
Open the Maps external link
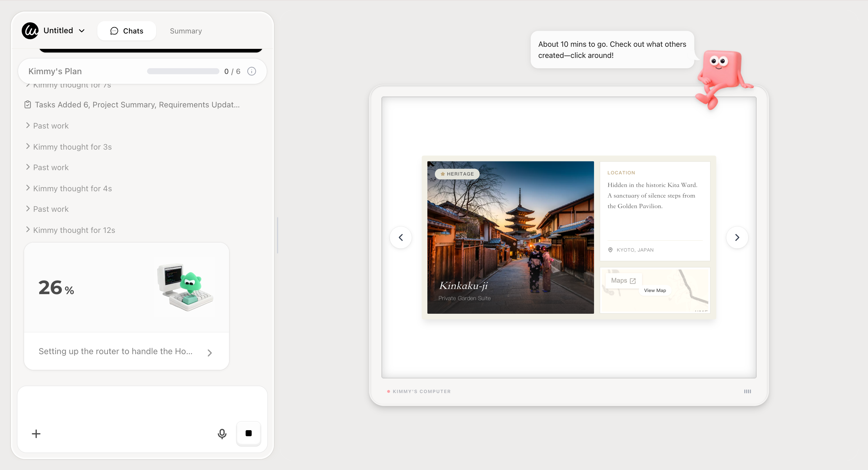[623, 281]
